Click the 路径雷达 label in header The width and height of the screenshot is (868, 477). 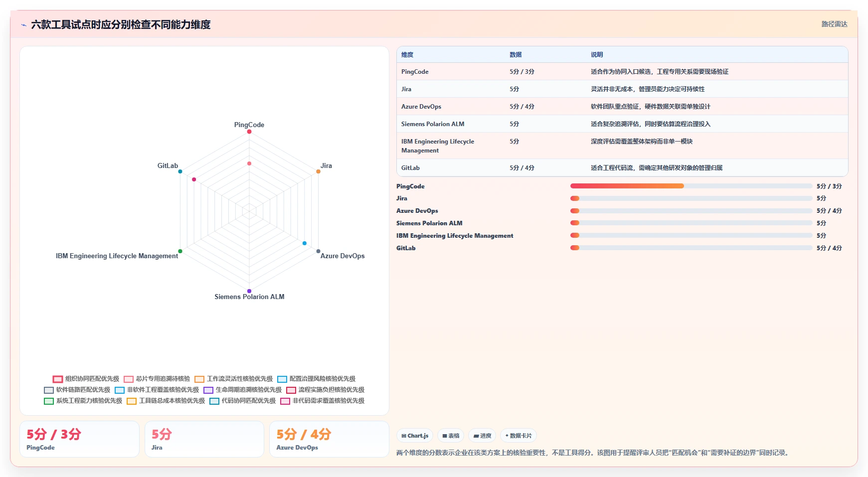pos(834,24)
